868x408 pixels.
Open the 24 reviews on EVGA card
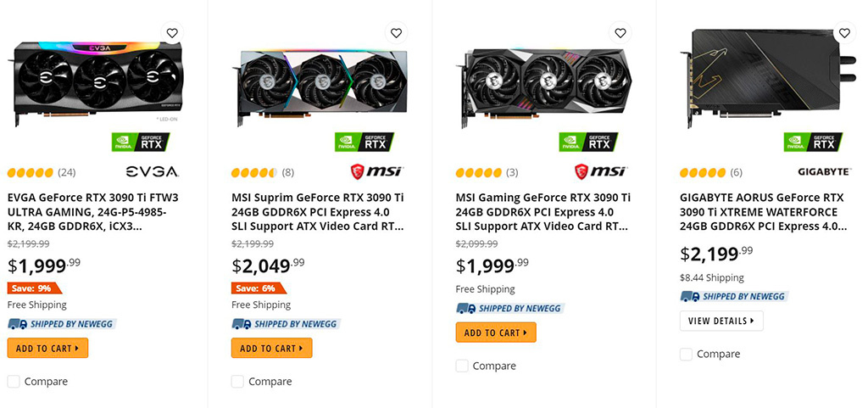pos(66,173)
